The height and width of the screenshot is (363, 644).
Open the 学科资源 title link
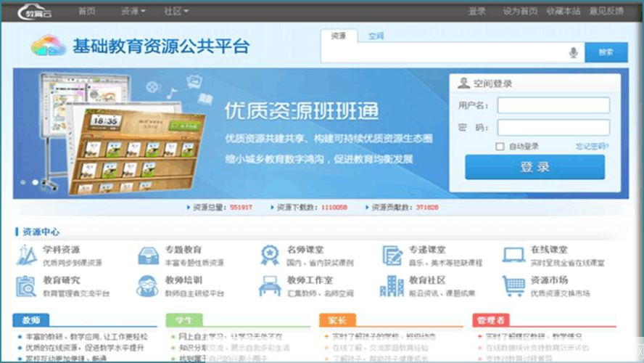coord(62,250)
